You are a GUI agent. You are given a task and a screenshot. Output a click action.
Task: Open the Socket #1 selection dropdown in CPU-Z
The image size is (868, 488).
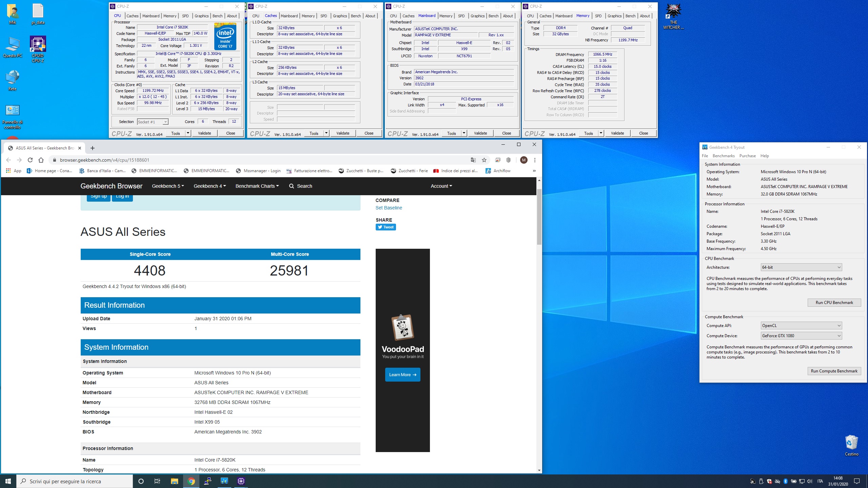click(x=153, y=122)
